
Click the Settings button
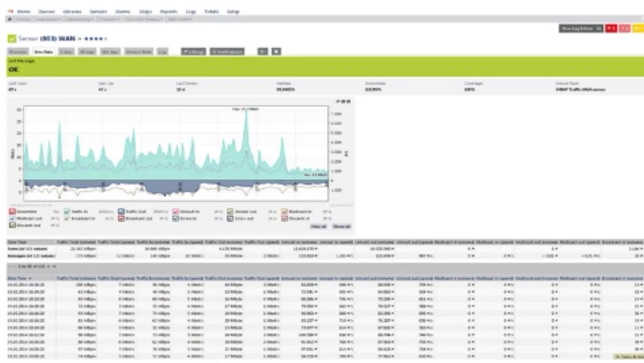pyautogui.click(x=194, y=51)
